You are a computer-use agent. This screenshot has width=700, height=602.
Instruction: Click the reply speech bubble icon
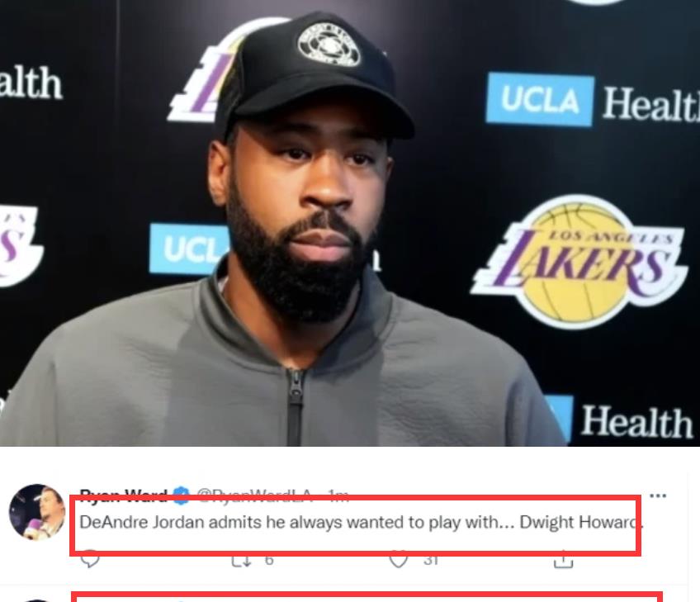tap(90, 559)
